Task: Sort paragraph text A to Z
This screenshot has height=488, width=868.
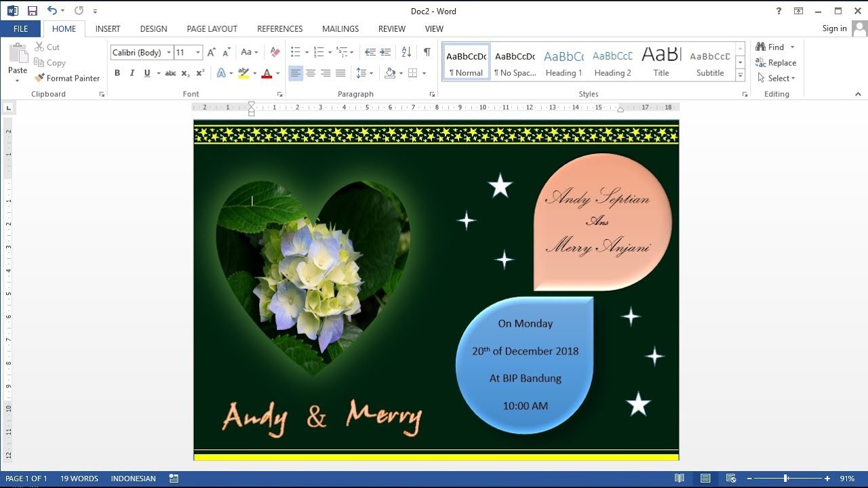Action: click(406, 52)
